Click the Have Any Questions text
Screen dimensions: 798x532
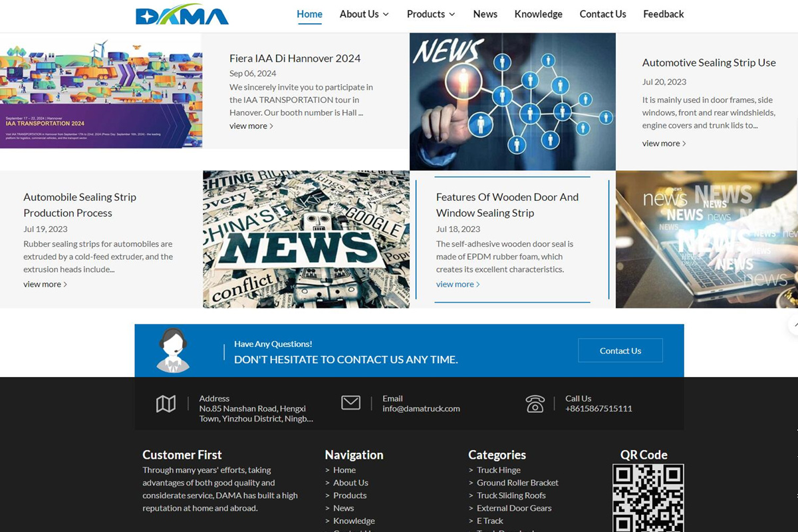[x=273, y=344]
